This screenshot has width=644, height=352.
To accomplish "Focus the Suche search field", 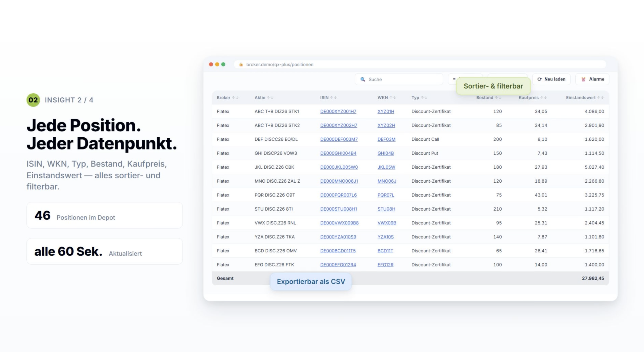I will pyautogui.click(x=399, y=79).
